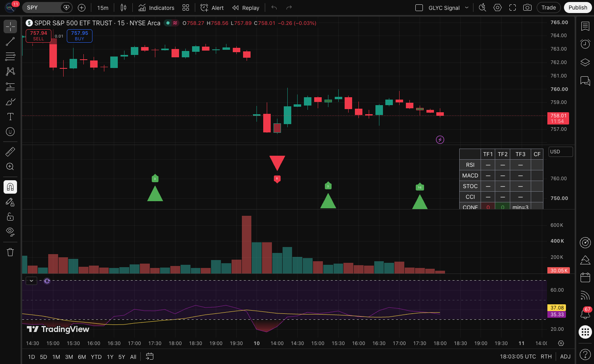Toggle hide all drawings eye icon
The image size is (594, 364).
tap(10, 231)
